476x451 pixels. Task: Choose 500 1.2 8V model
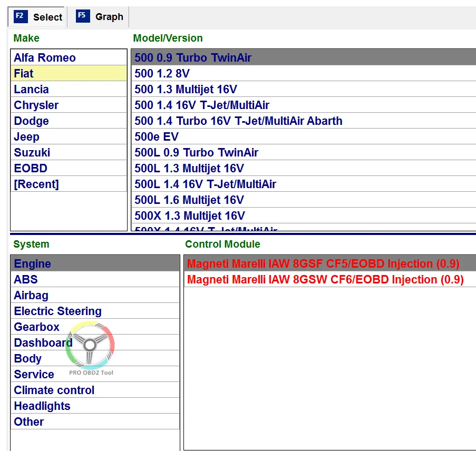pyautogui.click(x=304, y=73)
